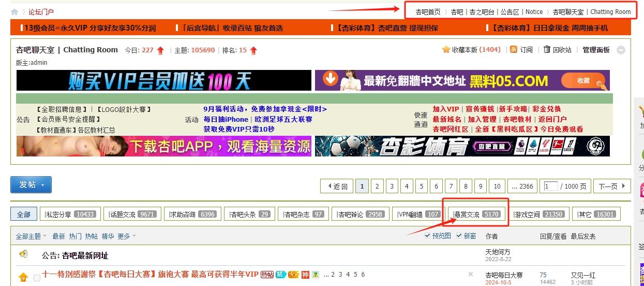
Task: Switch to the 游戏空间 category tab
Action: pyautogui.click(x=538, y=214)
